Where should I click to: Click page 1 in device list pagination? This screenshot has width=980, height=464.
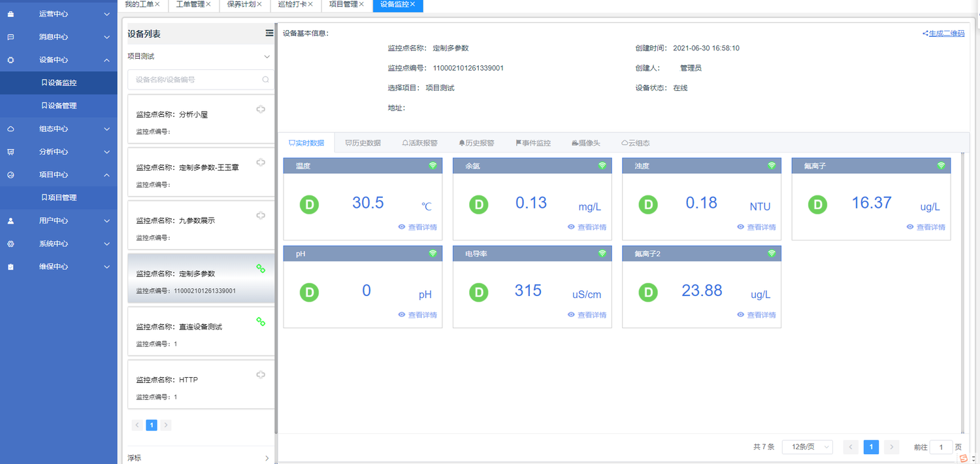[x=152, y=425]
